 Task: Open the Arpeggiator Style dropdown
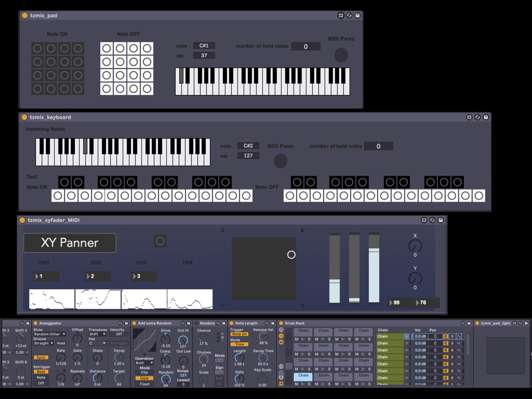click(x=49, y=334)
